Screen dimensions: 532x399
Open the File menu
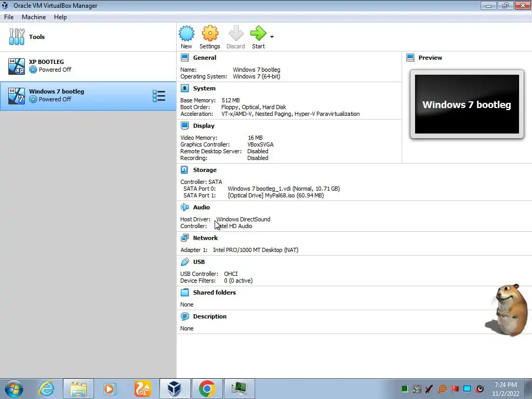click(9, 17)
